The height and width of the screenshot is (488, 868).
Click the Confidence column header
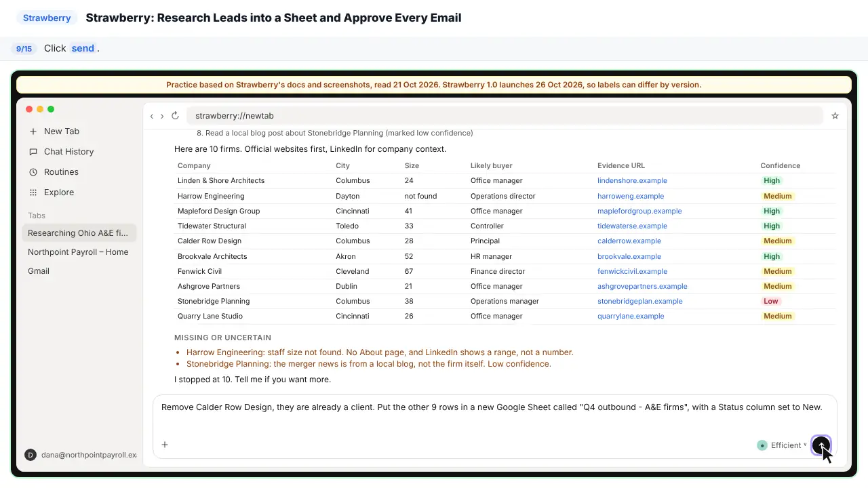781,165
